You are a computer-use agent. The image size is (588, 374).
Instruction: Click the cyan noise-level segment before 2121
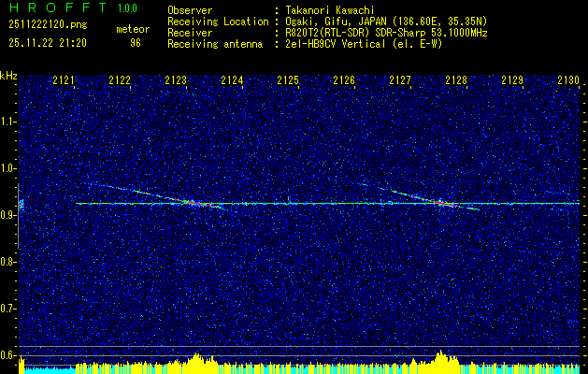(50, 370)
